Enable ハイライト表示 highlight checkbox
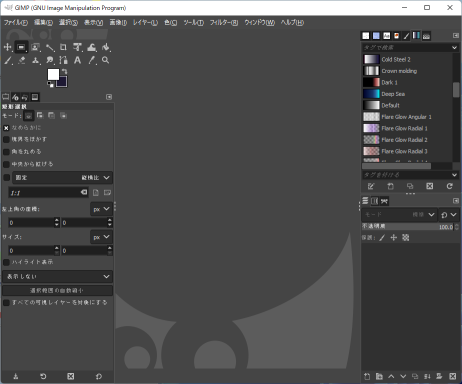The height and width of the screenshot is (384, 462). tap(6, 262)
